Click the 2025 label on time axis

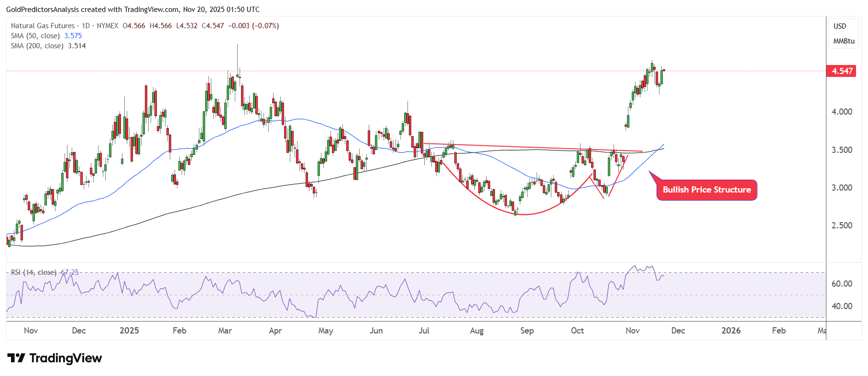point(129,331)
